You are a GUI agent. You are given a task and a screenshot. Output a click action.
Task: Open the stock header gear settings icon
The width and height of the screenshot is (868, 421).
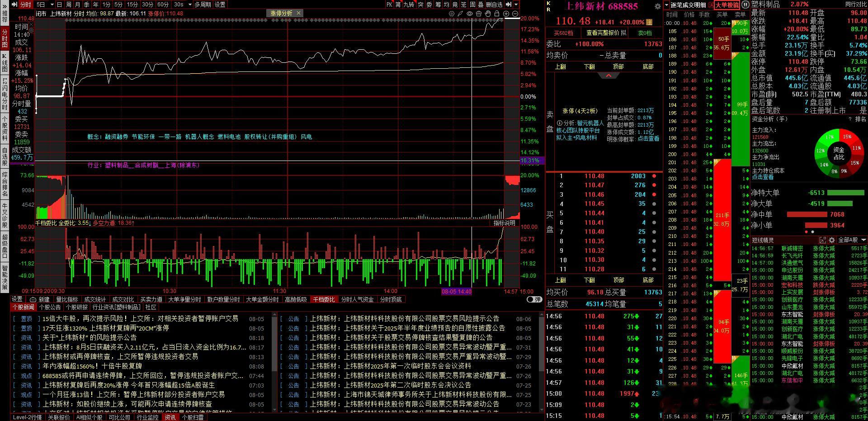coord(657,6)
